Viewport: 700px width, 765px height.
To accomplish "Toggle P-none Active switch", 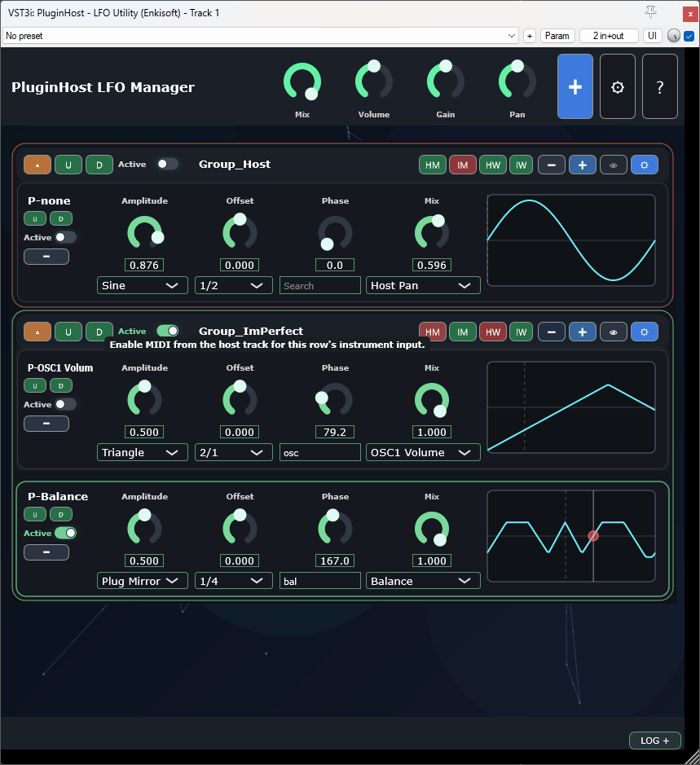I will pos(65,237).
